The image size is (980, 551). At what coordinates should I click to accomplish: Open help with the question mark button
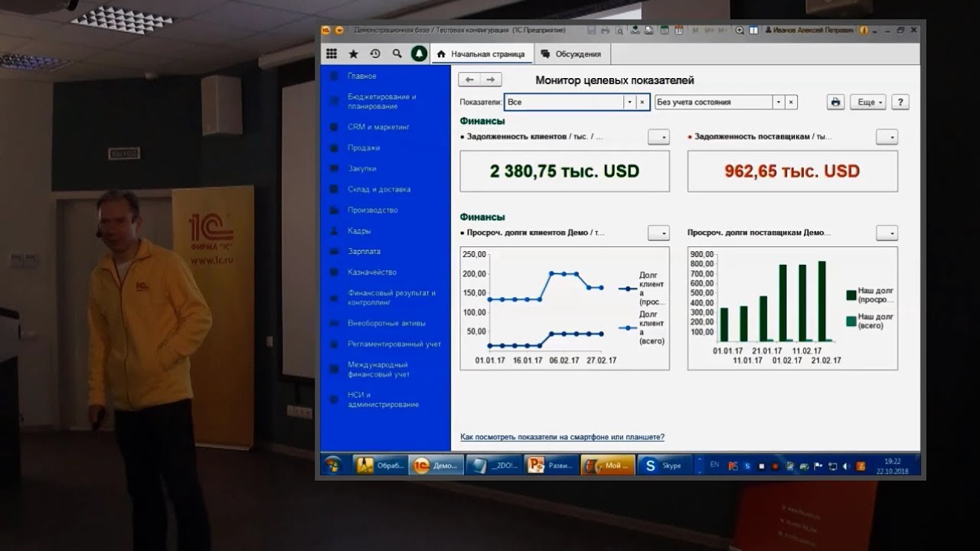point(900,102)
